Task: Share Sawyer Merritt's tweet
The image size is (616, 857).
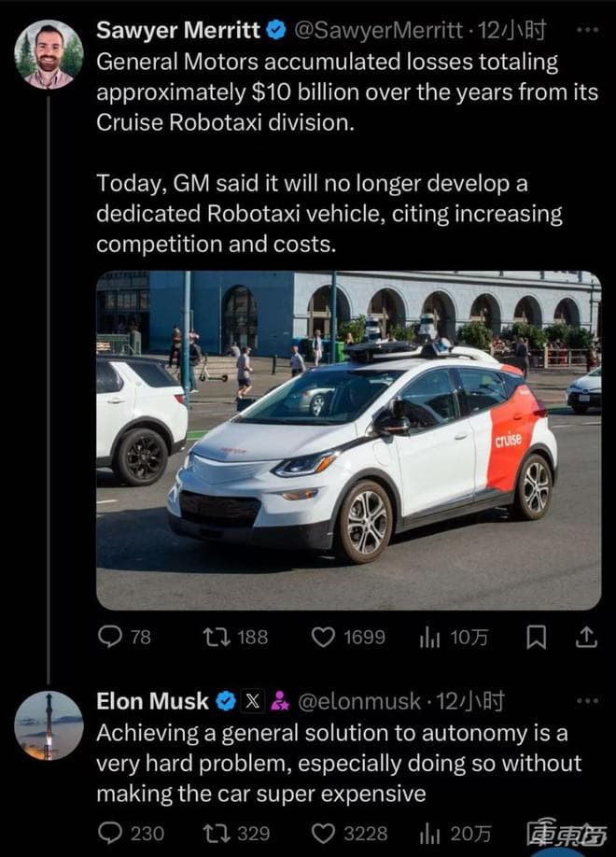Action: coord(586,637)
